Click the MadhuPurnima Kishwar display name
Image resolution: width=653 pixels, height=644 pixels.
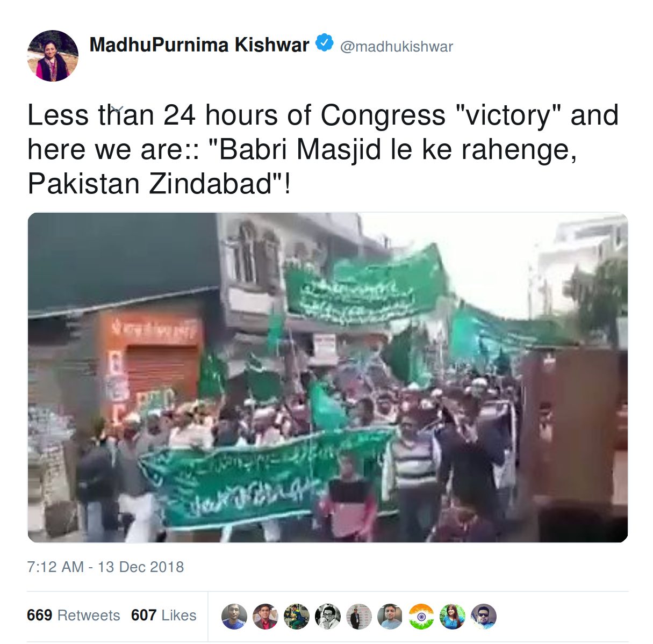(x=199, y=45)
